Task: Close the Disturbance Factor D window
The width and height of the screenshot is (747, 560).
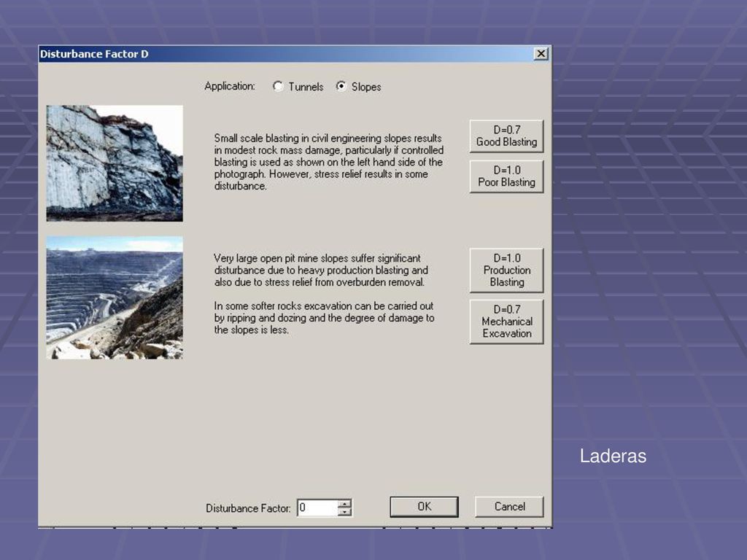Action: click(x=541, y=54)
